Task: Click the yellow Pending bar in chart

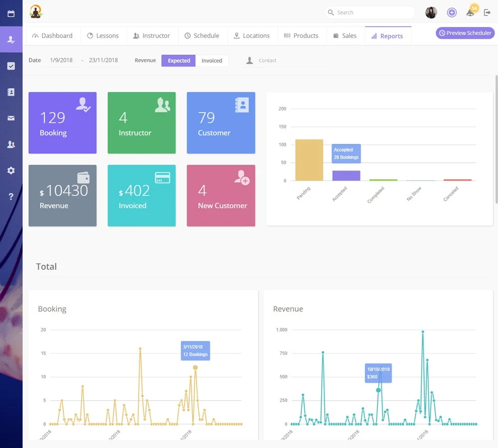Action: [309, 160]
